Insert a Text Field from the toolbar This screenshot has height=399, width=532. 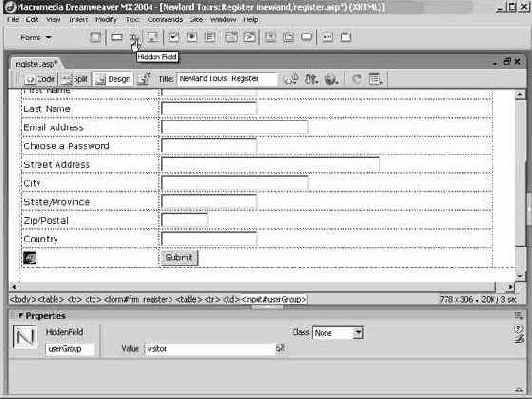[117, 37]
